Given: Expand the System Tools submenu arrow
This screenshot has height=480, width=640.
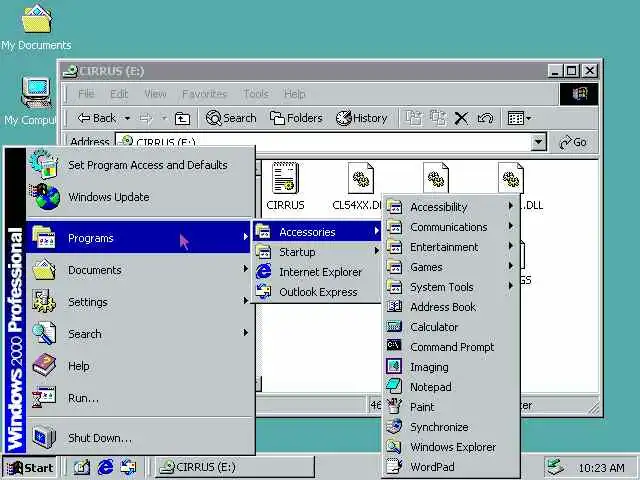Looking at the screenshot, I should (510, 286).
